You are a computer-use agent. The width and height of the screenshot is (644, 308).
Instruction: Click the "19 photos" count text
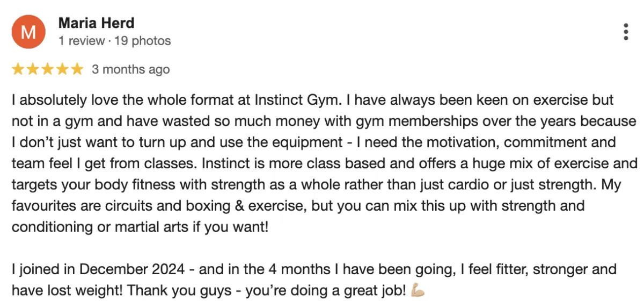(143, 41)
